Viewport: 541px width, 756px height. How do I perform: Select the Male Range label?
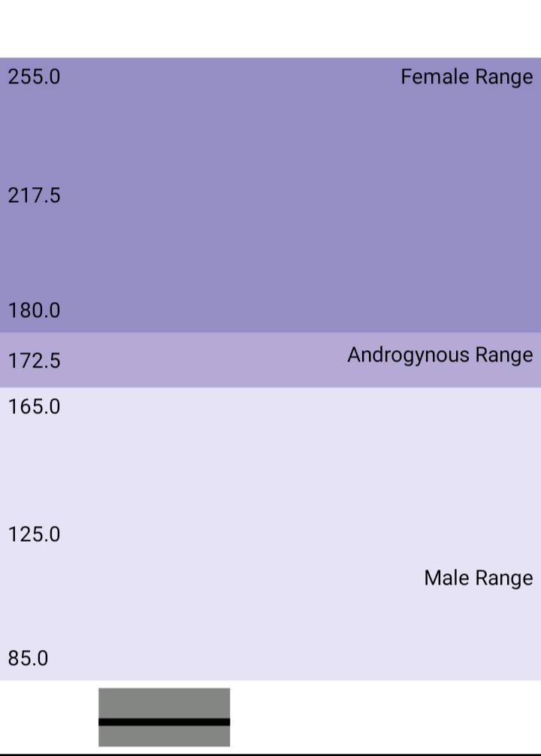[479, 578]
